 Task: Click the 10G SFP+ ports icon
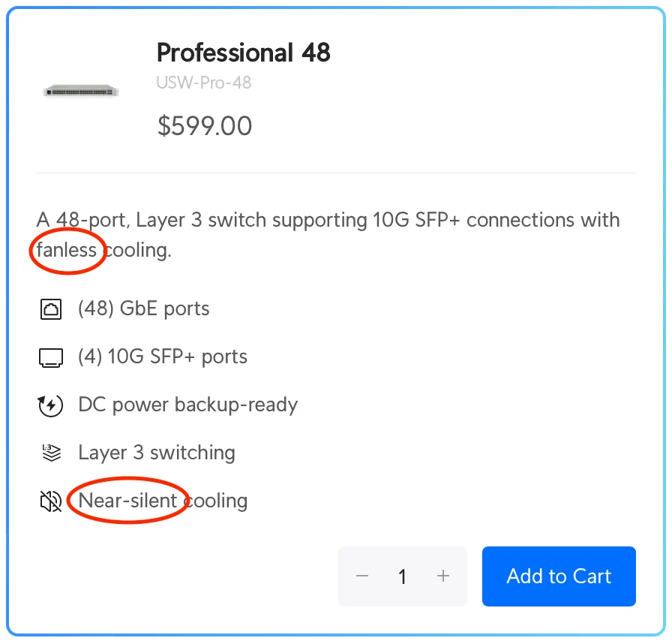click(50, 357)
